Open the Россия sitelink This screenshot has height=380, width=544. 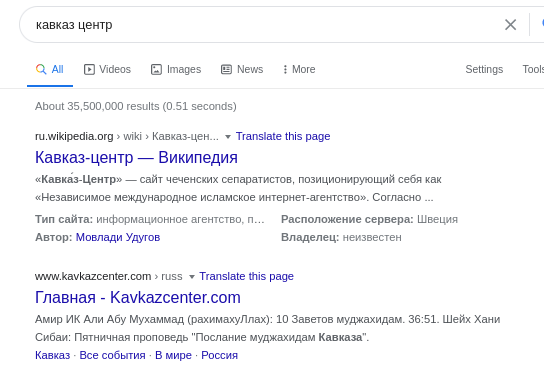[220, 355]
